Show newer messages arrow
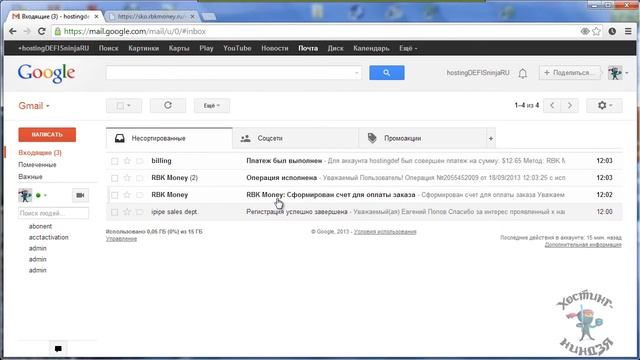Screen dimensions: 640x360 click(x=552, y=105)
